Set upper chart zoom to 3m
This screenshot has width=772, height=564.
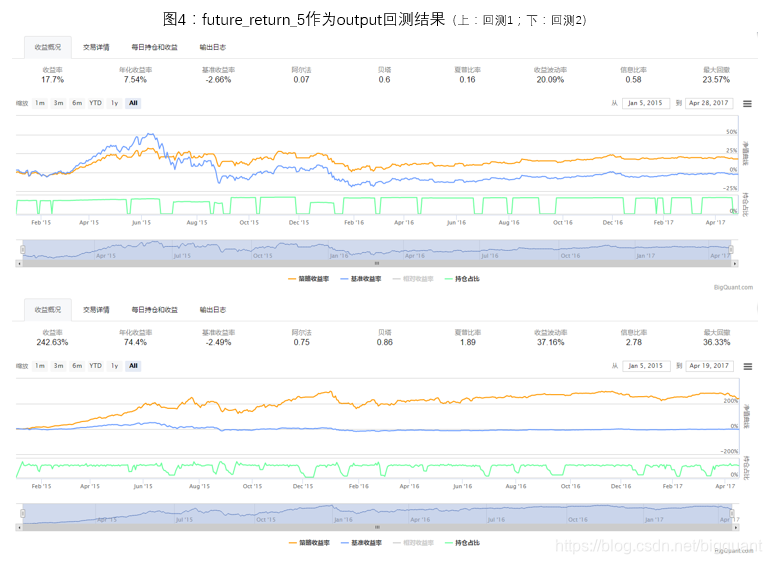pyautogui.click(x=59, y=103)
